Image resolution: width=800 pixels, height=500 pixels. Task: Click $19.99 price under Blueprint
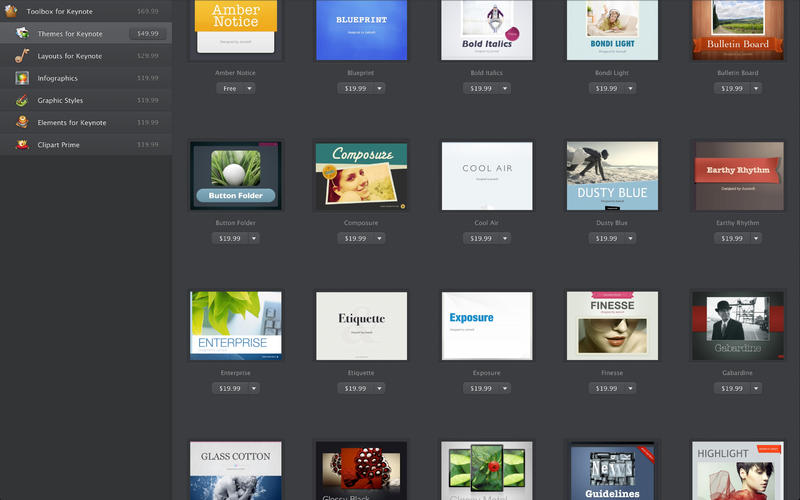tap(355, 88)
